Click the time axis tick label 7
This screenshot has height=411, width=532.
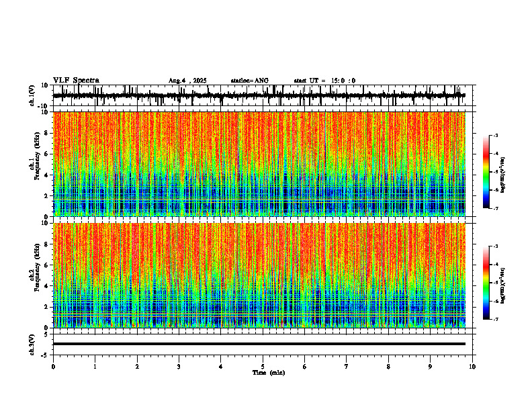coord(347,367)
